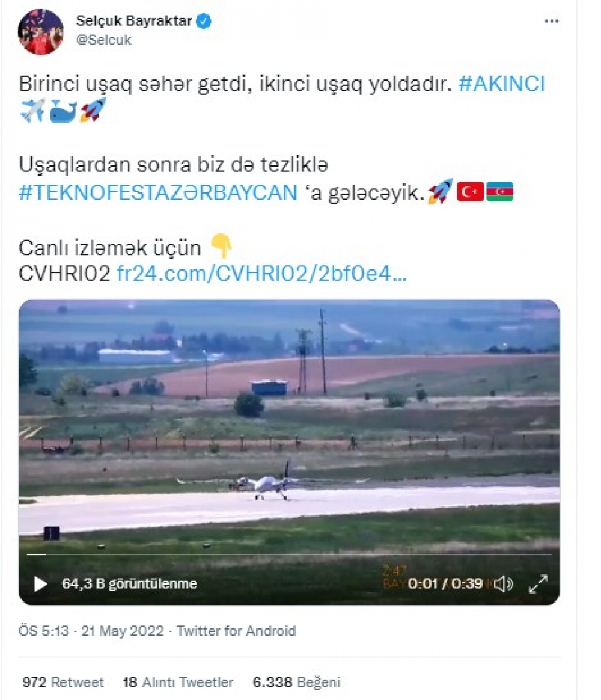Image resolution: width=601 pixels, height=700 pixels.
Task: Open the #AKINCI hashtag
Action: [x=501, y=84]
